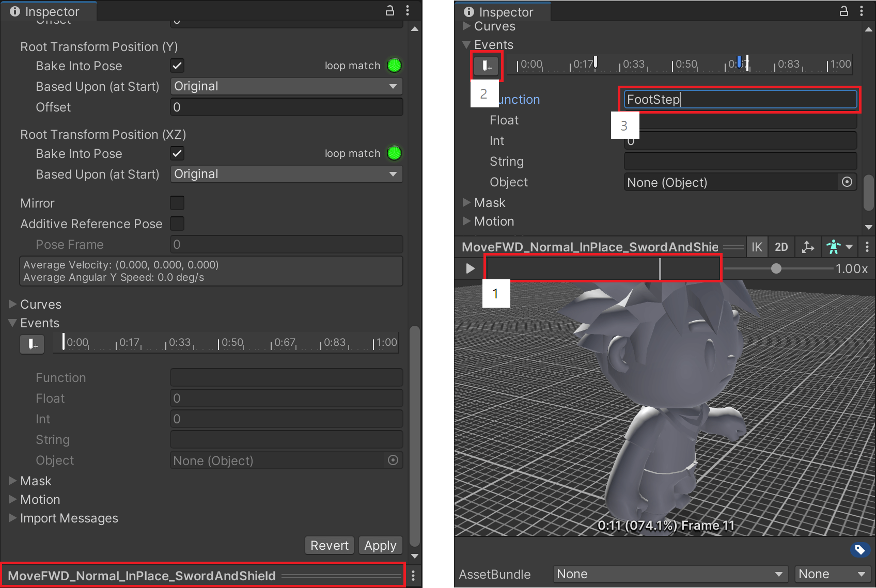Open left Inspector kebab options menu
876x588 pixels.
click(408, 10)
